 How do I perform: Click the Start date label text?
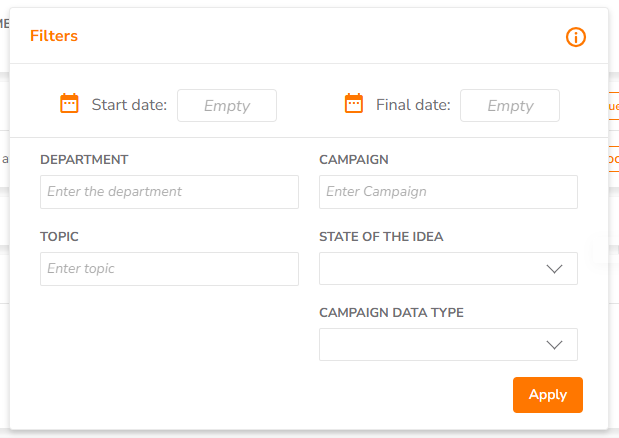click(129, 105)
